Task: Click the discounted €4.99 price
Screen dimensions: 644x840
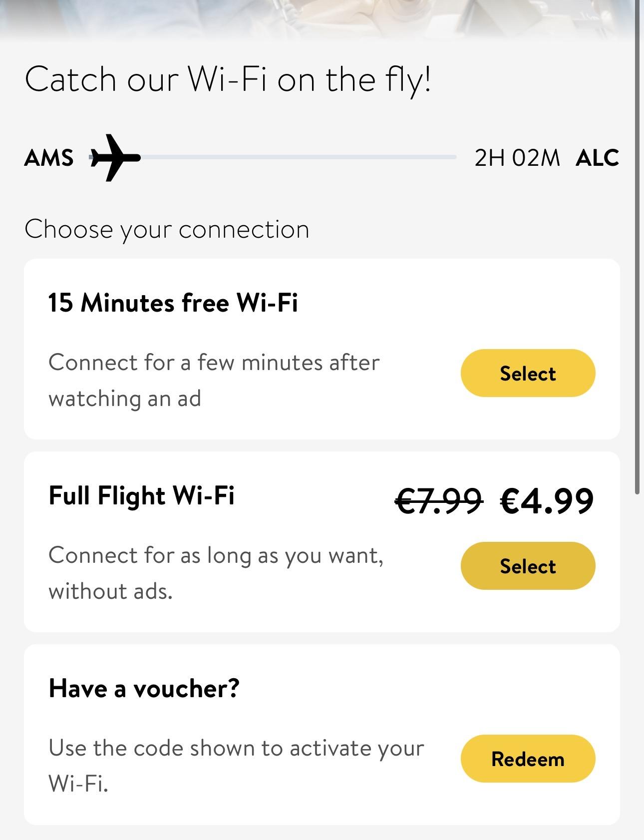Action: click(x=547, y=501)
